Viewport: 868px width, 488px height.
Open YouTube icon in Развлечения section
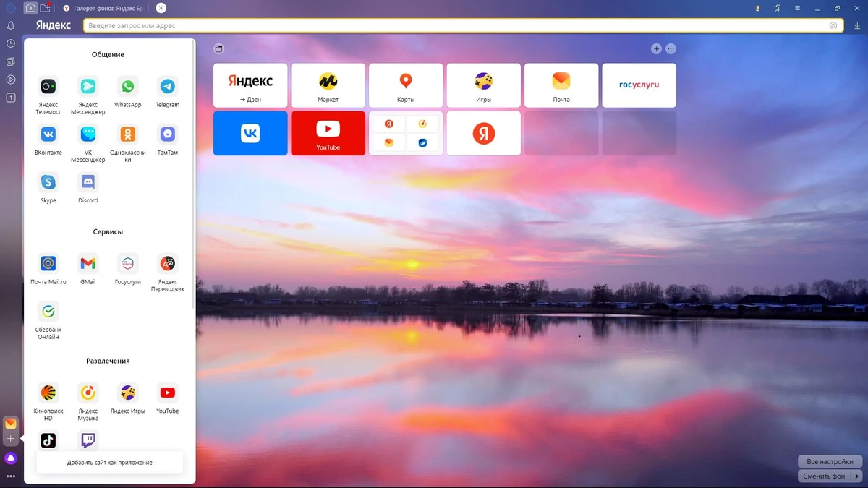[x=168, y=393]
